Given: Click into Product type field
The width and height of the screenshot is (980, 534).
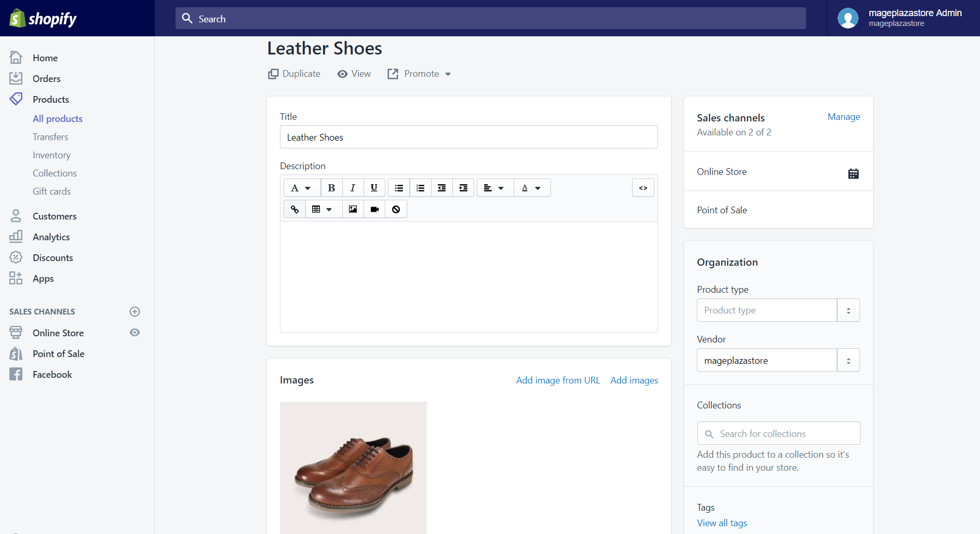Looking at the screenshot, I should pos(767,310).
